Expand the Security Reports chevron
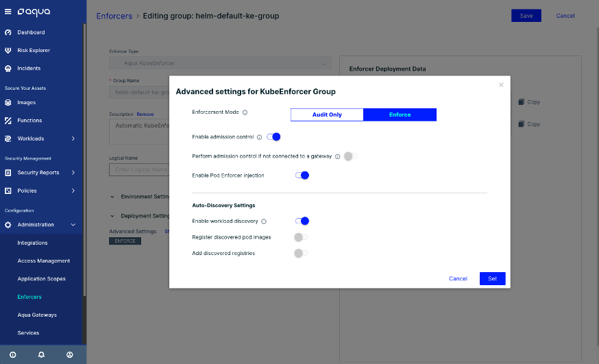Image resolution: width=599 pixels, height=364 pixels. click(73, 173)
